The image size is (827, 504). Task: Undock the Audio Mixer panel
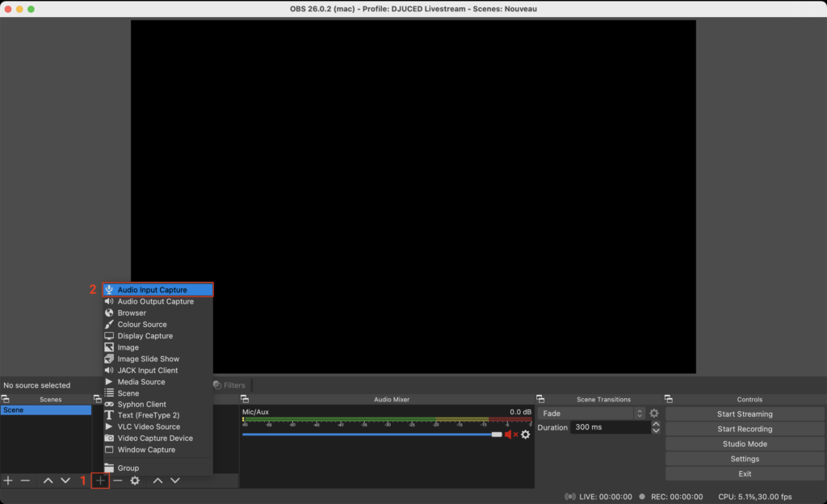click(245, 399)
